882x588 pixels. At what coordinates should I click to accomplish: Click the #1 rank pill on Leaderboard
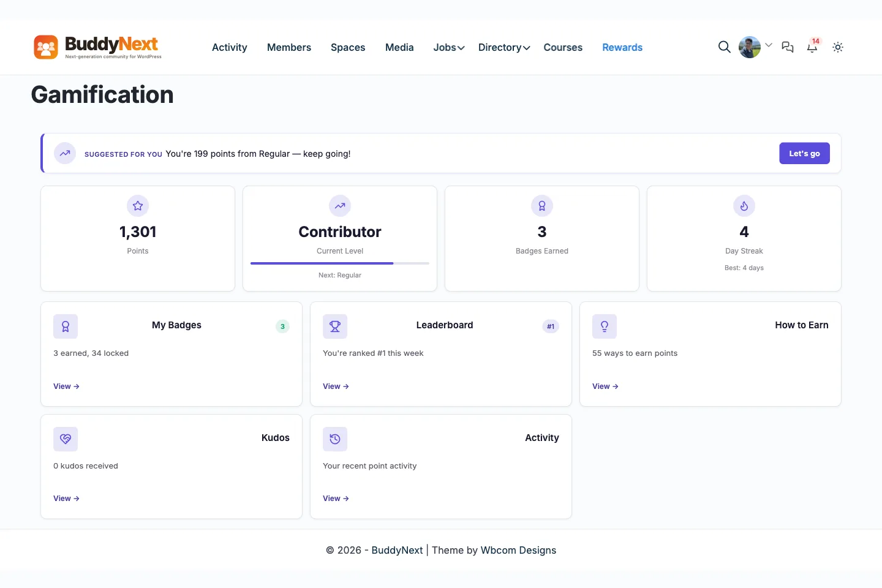(x=551, y=326)
